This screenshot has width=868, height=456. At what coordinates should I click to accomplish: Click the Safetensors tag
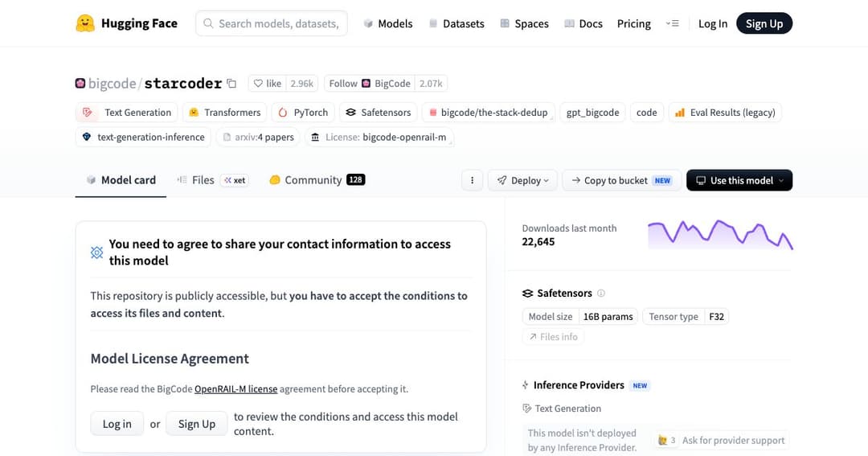pos(378,113)
